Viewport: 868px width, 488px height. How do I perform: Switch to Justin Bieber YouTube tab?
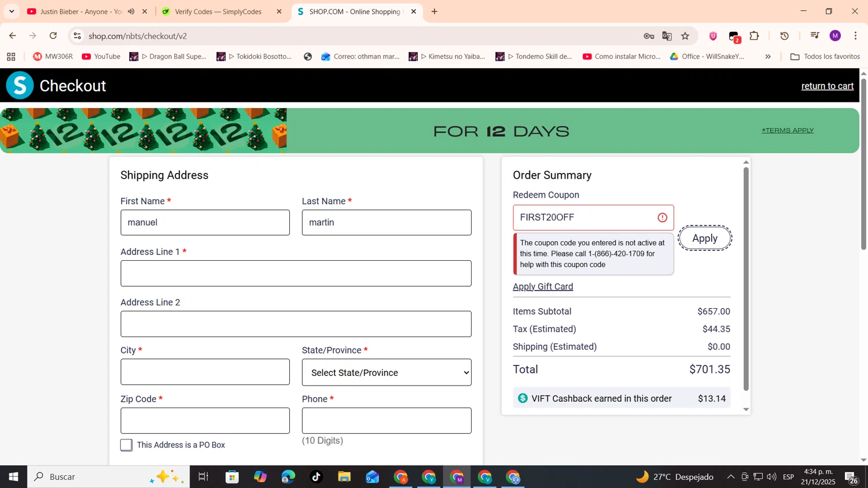click(81, 12)
